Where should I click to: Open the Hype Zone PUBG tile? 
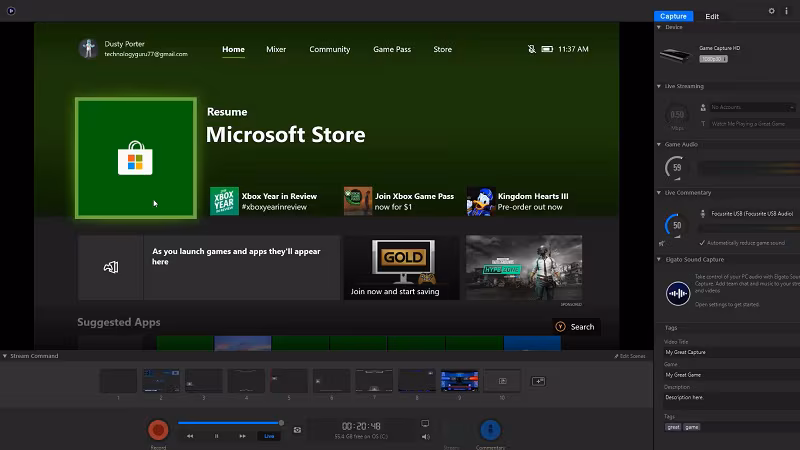coord(524,267)
